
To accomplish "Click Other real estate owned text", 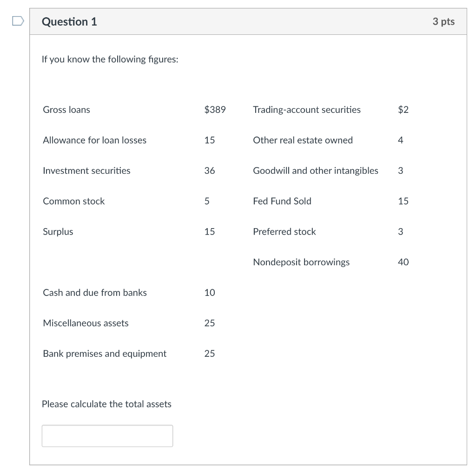I will click(x=303, y=140).
